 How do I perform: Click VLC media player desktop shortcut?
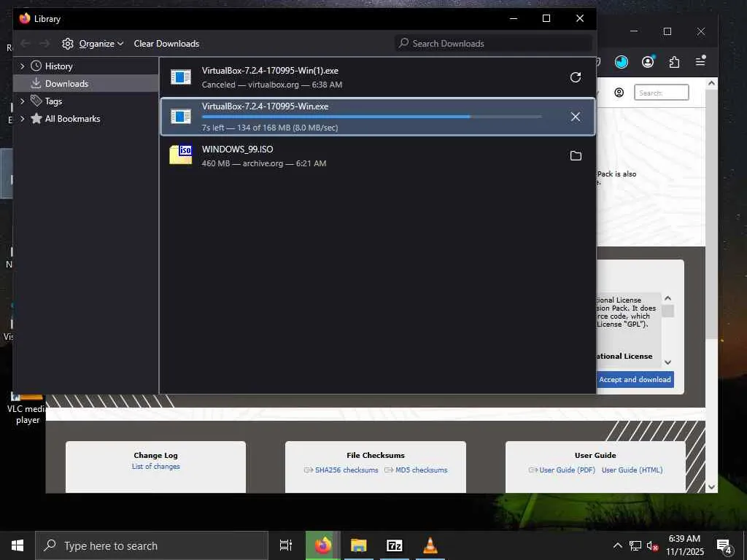[28, 407]
